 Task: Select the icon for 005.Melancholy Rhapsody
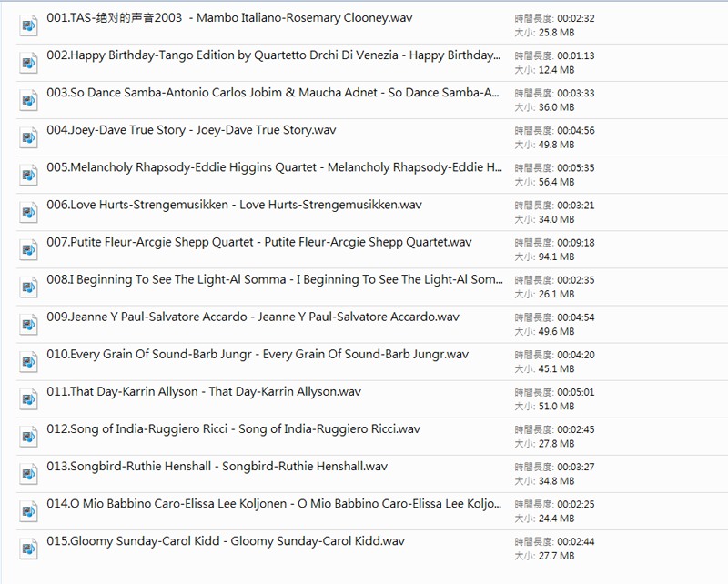[28, 175]
